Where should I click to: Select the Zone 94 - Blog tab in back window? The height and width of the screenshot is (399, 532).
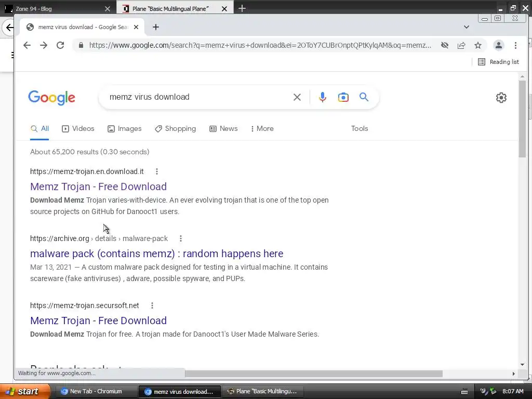tap(58, 8)
